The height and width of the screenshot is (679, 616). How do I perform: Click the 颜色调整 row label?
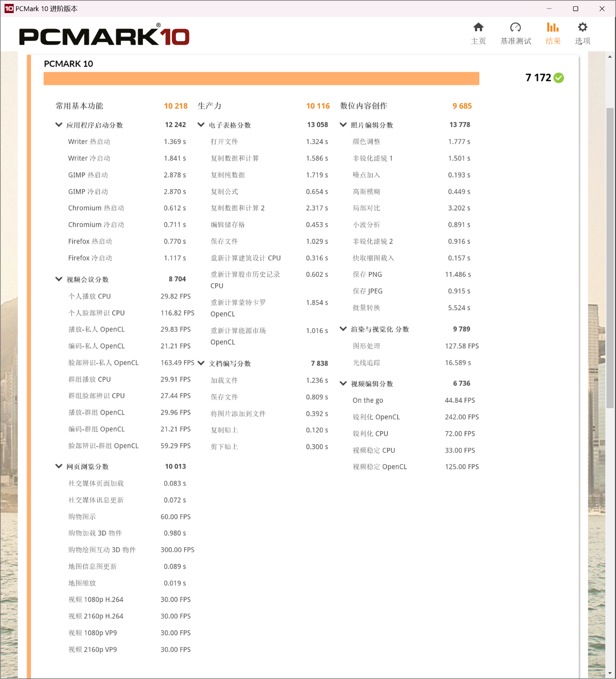[x=366, y=142]
